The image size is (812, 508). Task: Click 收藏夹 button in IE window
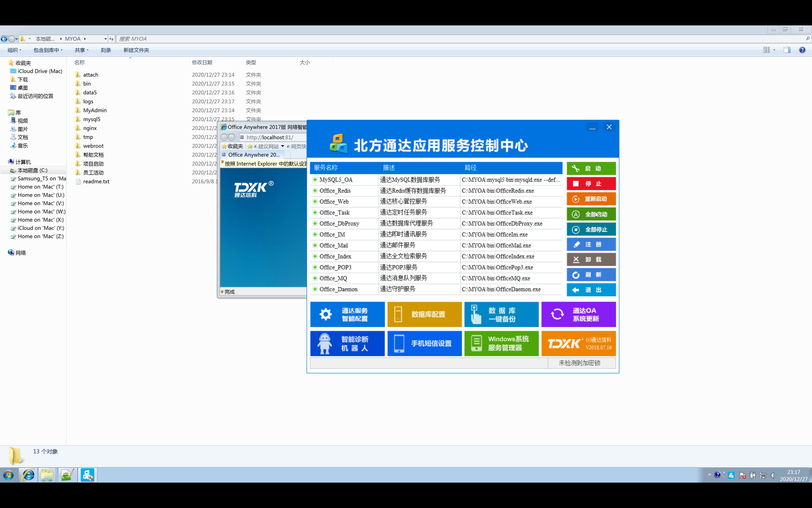pyautogui.click(x=232, y=146)
